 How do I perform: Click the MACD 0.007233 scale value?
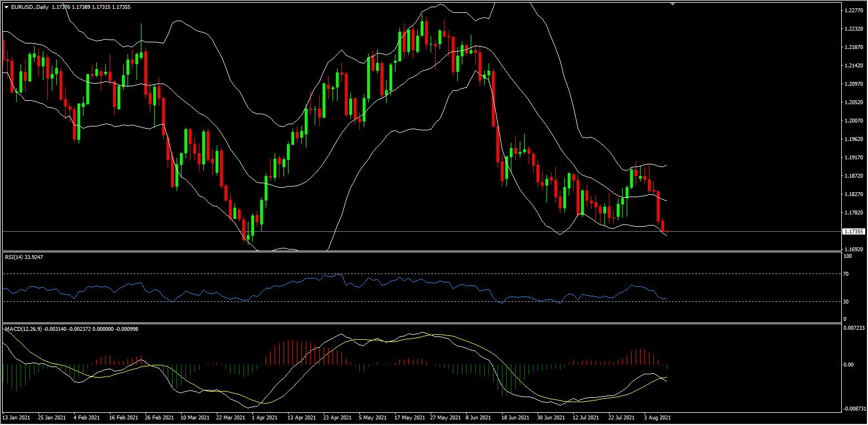(855, 328)
